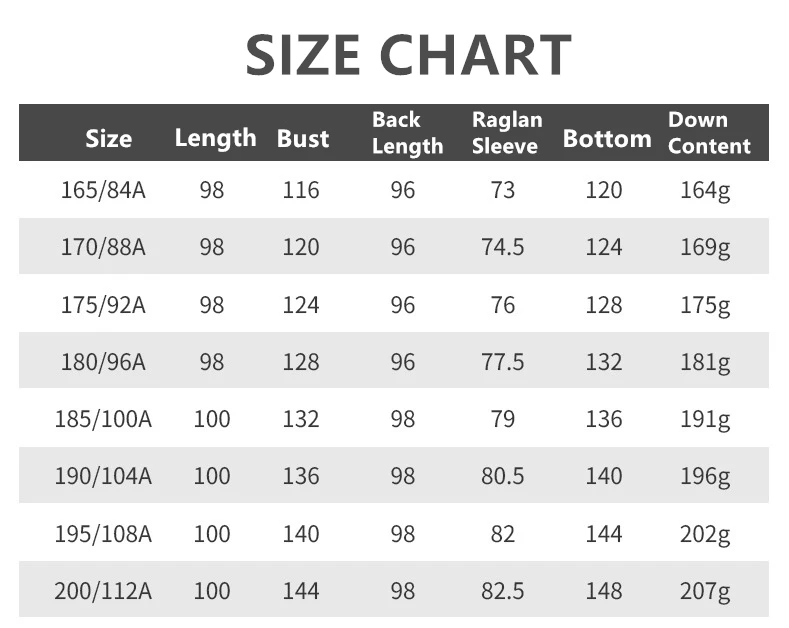Select the 195/108A size cell
This screenshot has height=628, width=789.
103,534
